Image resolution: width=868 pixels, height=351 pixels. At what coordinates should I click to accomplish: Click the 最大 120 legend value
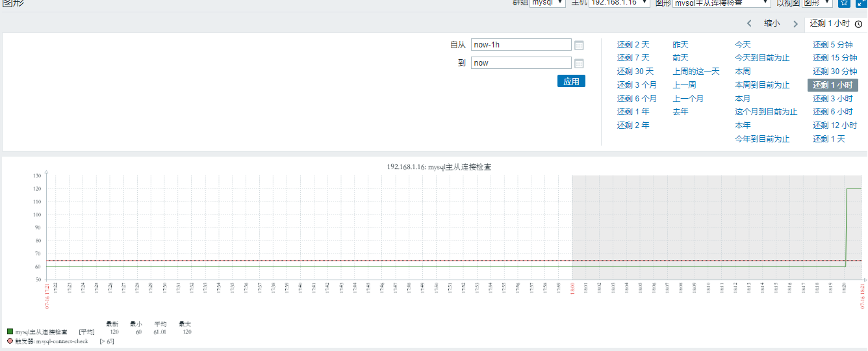[186, 331]
